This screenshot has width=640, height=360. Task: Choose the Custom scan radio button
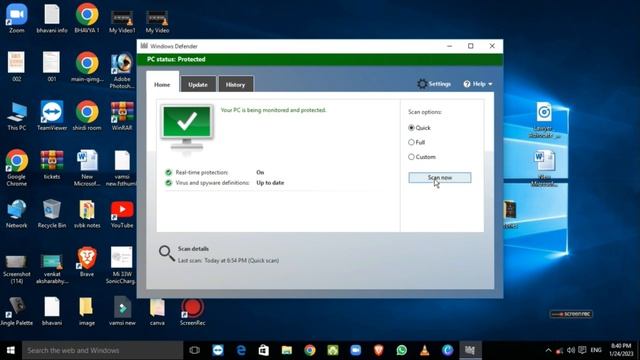411,157
